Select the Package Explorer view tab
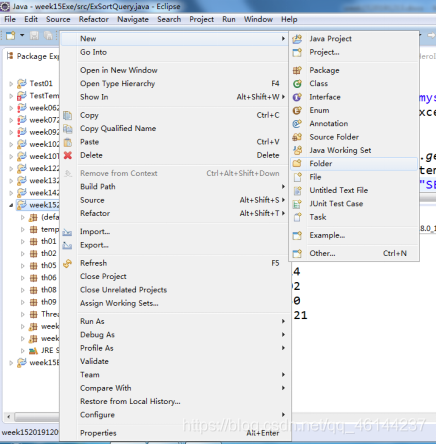 [x=33, y=56]
